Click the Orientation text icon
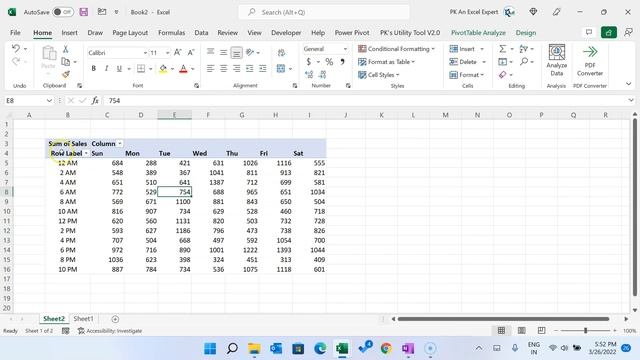 click(x=250, y=52)
